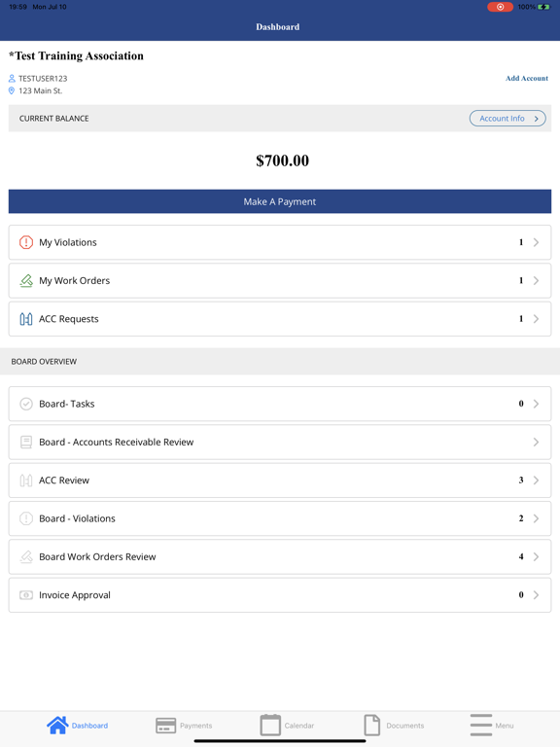This screenshot has width=560, height=747.
Task: Tap the Accounts Receivable Review book icon
Action: point(25,443)
